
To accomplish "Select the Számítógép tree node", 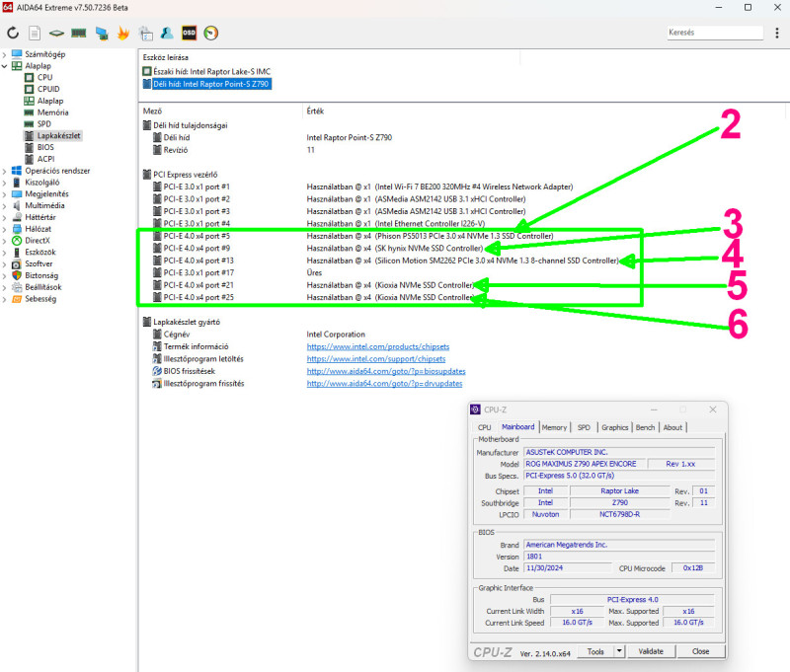I will [x=44, y=54].
